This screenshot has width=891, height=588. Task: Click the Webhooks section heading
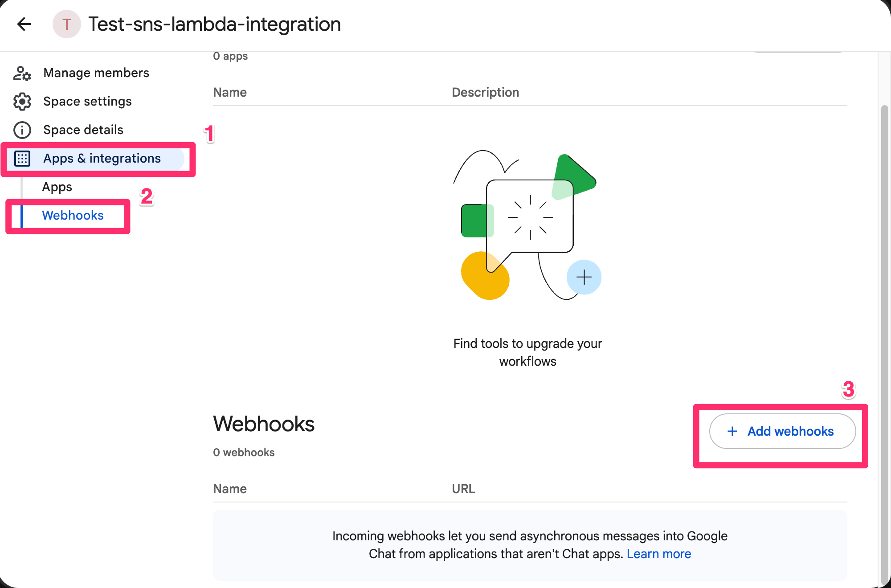click(264, 424)
